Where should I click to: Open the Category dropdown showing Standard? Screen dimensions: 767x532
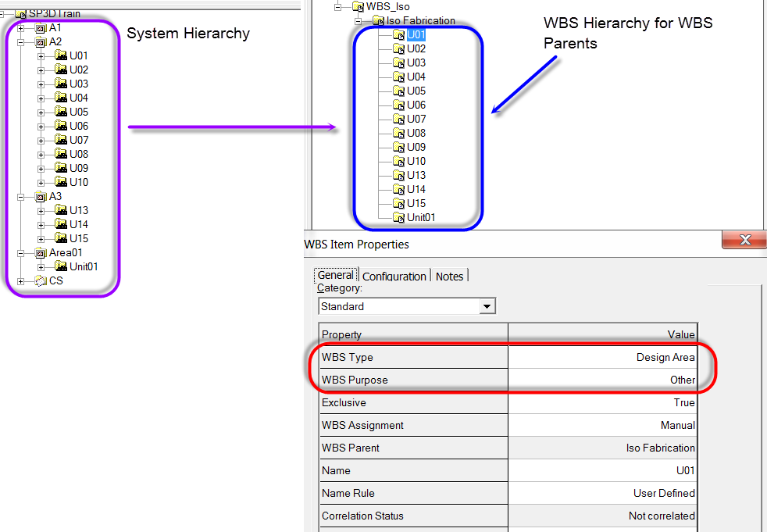(x=487, y=306)
